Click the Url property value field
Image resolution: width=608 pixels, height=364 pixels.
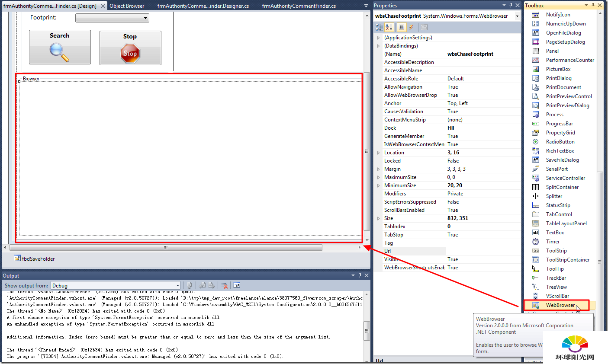click(x=483, y=251)
